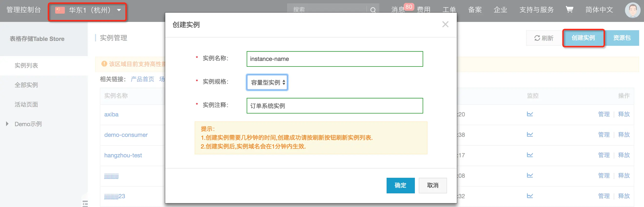Click 释放 for the axiba row

pyautogui.click(x=624, y=114)
